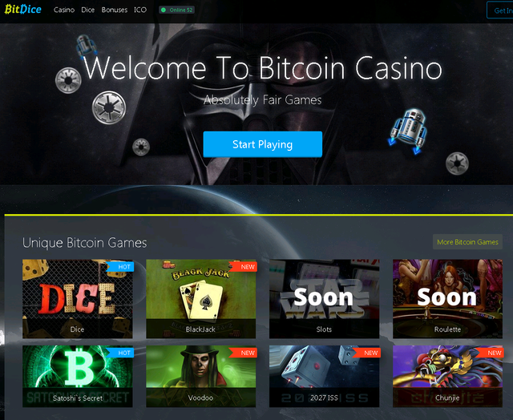Open More Bitcoin Games

[x=467, y=242]
